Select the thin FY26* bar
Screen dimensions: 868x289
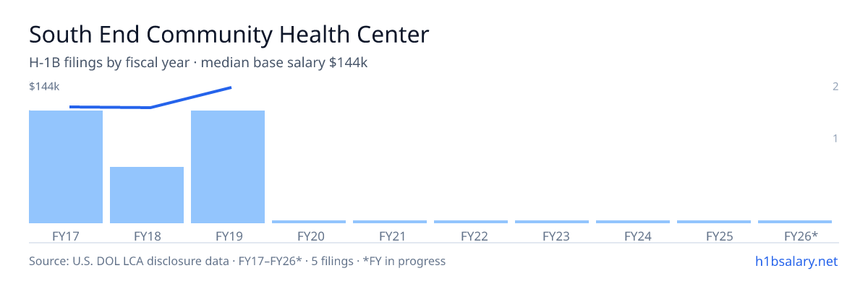(x=795, y=222)
